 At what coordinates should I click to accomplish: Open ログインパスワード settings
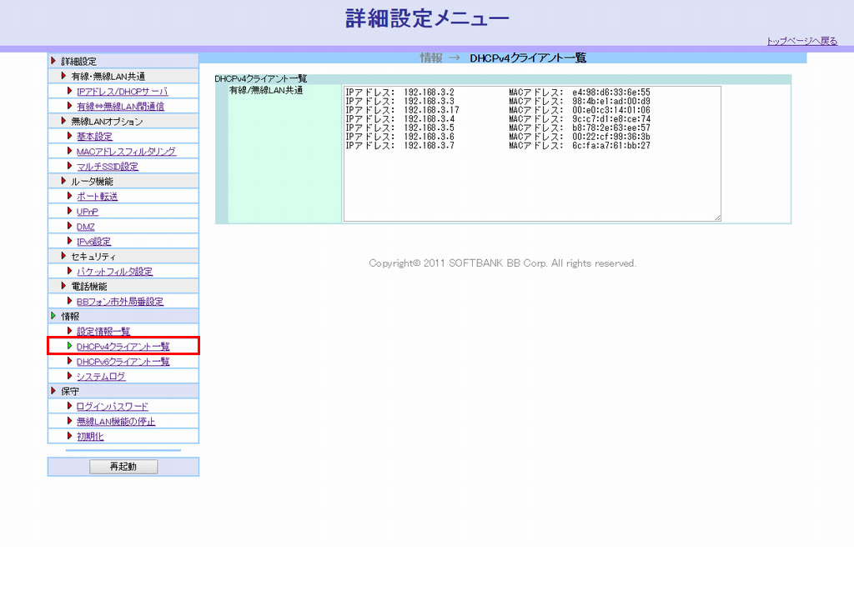[113, 407]
